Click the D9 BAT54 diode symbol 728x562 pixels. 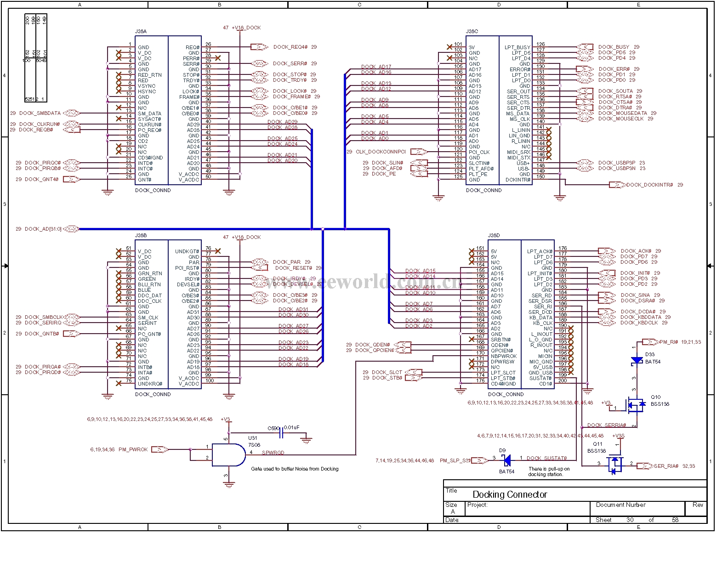click(507, 460)
